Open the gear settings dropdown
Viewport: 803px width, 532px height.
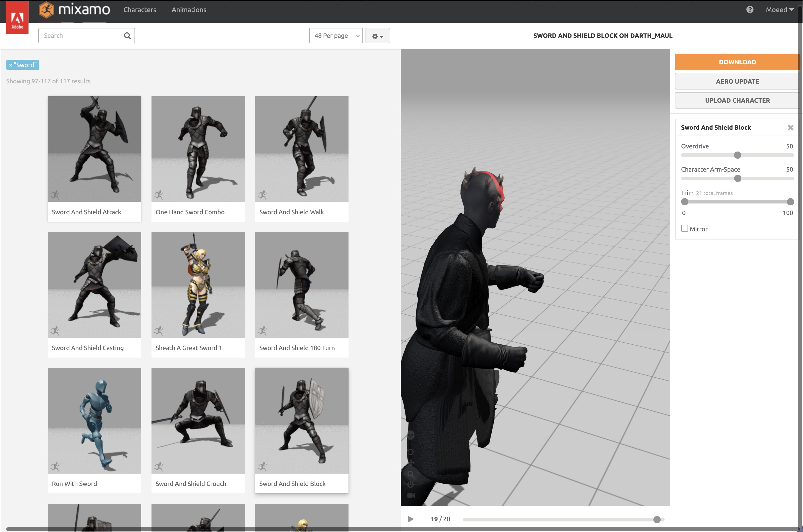pos(378,36)
